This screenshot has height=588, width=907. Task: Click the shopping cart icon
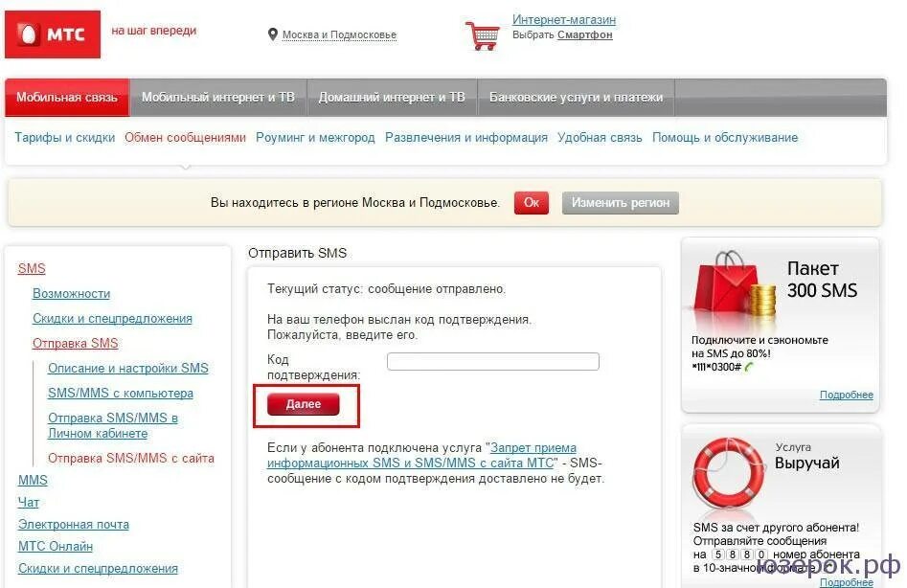(x=483, y=35)
